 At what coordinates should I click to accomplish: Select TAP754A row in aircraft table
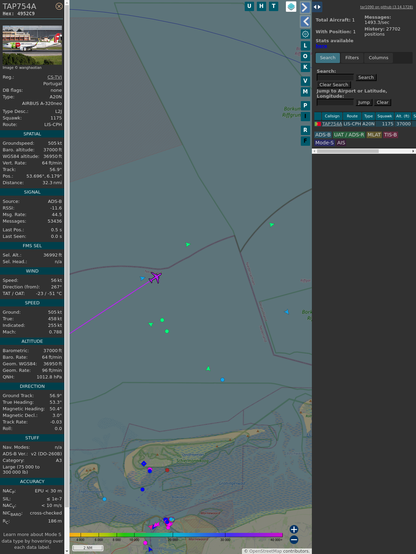[365, 124]
